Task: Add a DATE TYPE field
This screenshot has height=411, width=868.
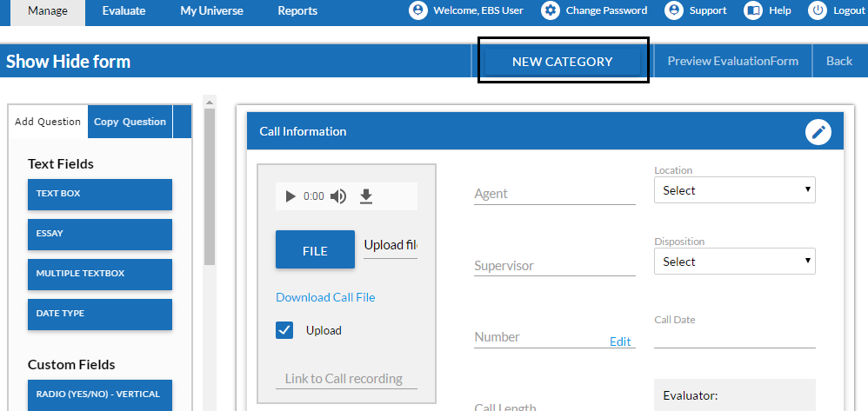Action: pos(100,315)
